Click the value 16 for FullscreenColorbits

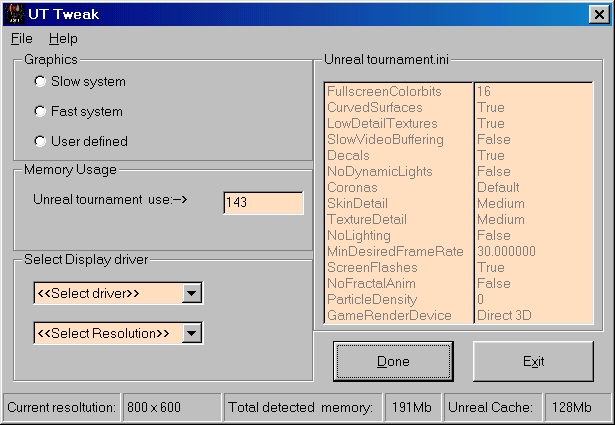pos(484,91)
